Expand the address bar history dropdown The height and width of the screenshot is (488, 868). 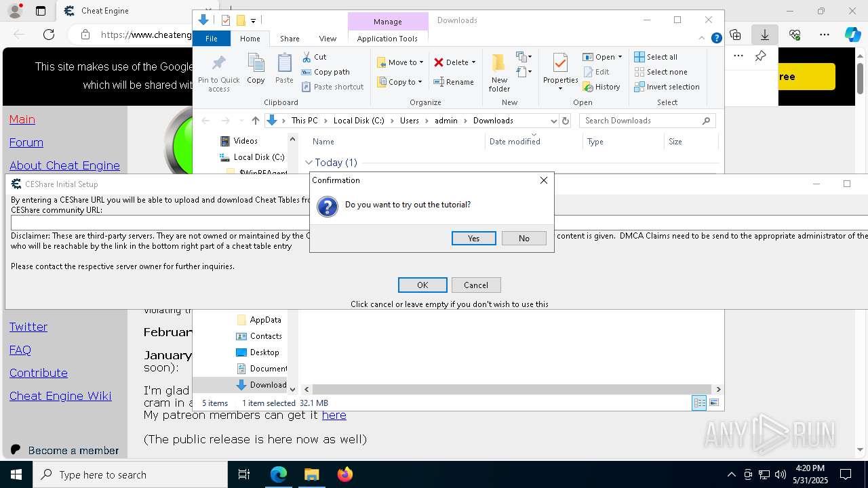(x=553, y=121)
